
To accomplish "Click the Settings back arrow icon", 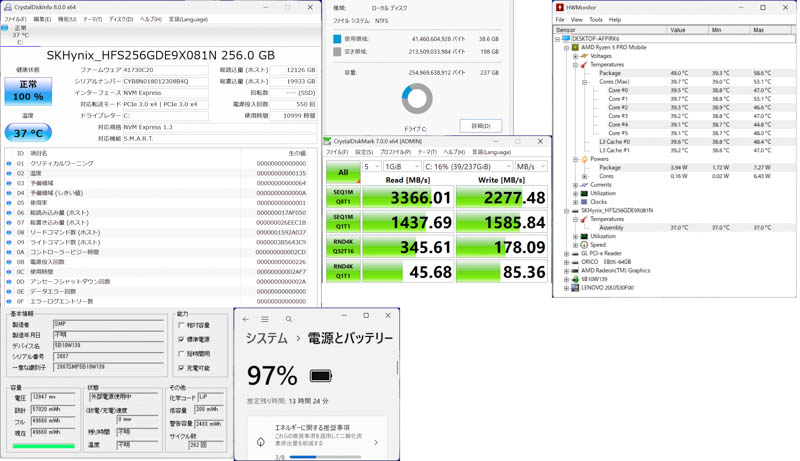I will 246,319.
